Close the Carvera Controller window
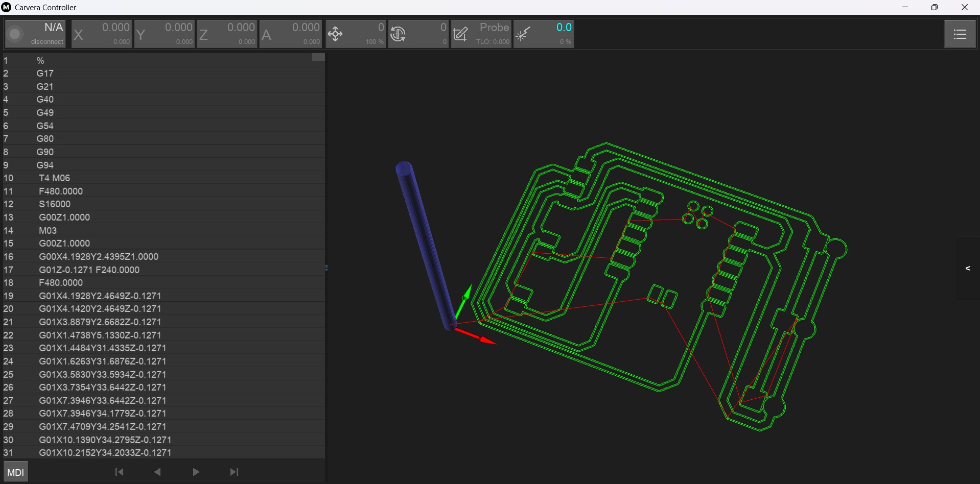This screenshot has height=484, width=980. [965, 7]
